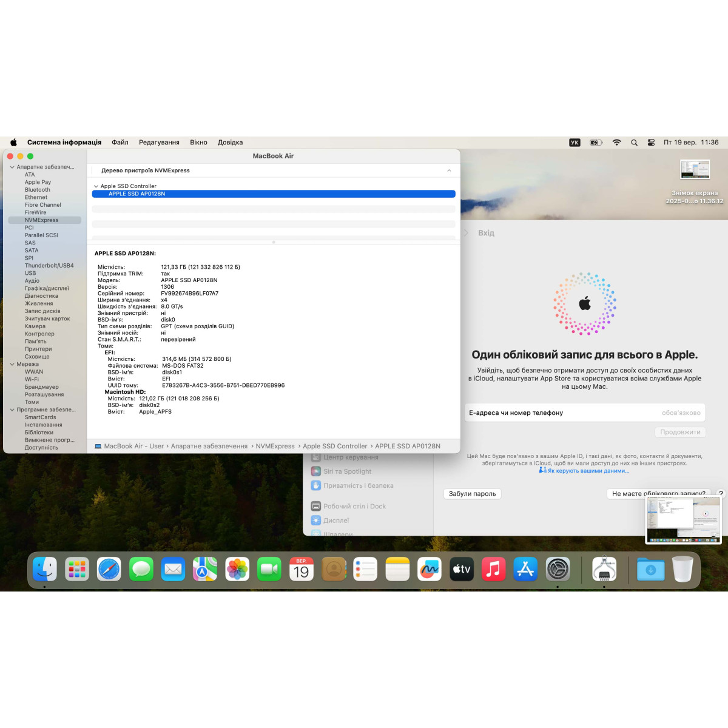Open the Як керують вашими даними link
The image size is (728, 728).
[588, 471]
